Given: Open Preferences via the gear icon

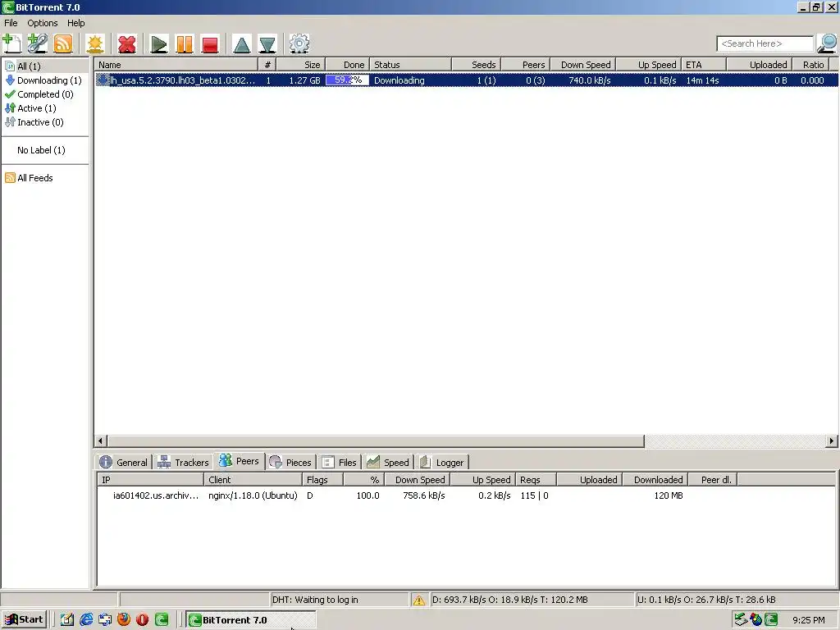Looking at the screenshot, I should 299,43.
